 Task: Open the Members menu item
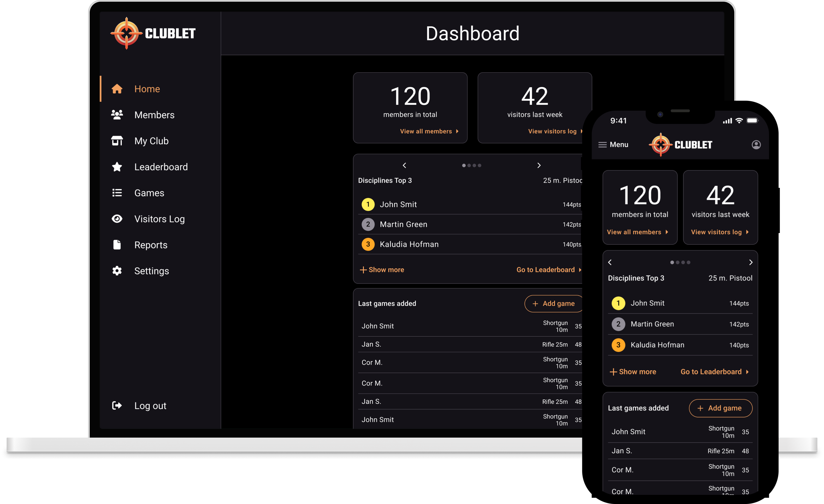click(154, 115)
